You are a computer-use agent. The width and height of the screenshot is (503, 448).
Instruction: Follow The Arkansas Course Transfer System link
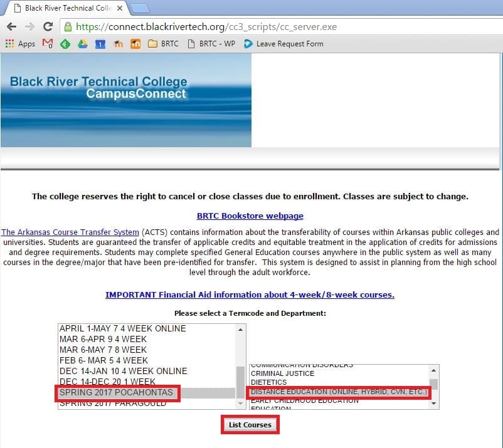[x=70, y=232]
